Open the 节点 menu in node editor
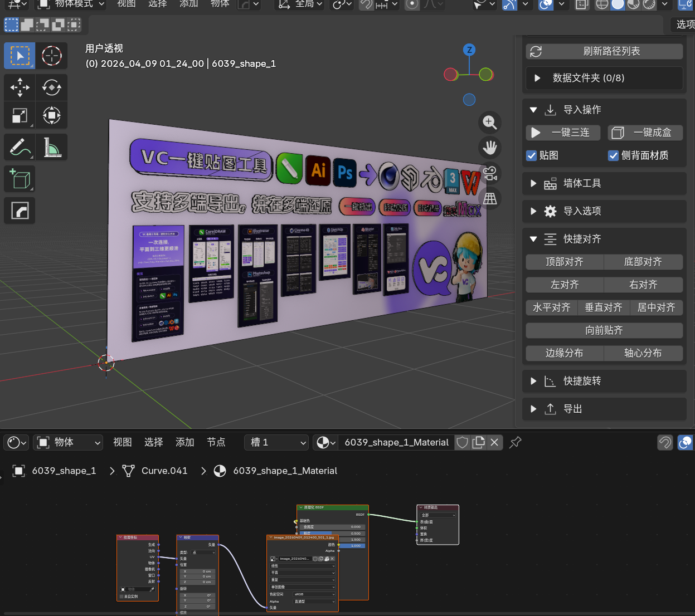695x616 pixels. (x=216, y=442)
